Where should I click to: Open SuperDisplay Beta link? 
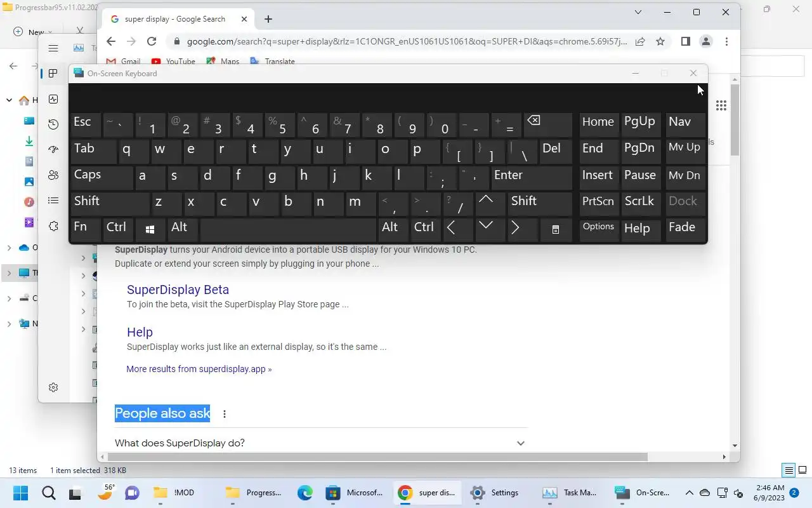click(178, 290)
